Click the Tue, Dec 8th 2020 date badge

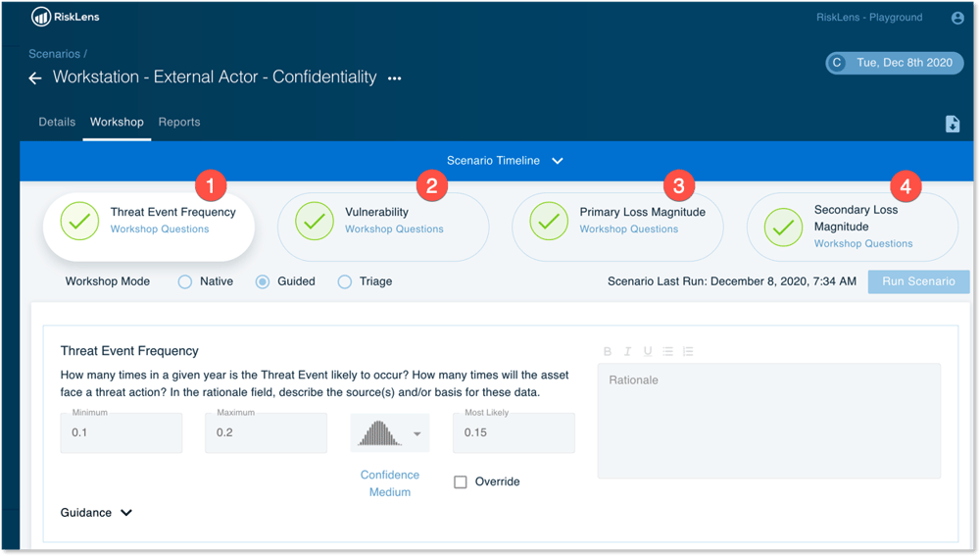pos(895,63)
